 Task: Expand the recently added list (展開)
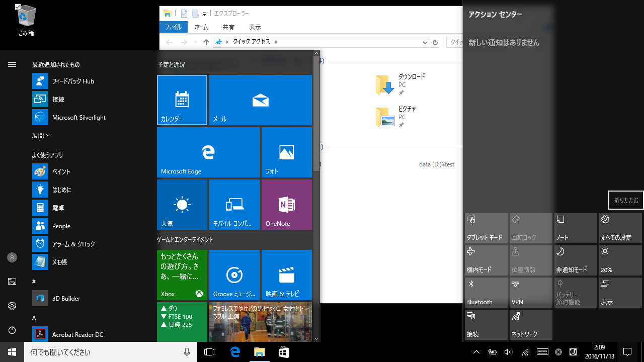click(41, 135)
